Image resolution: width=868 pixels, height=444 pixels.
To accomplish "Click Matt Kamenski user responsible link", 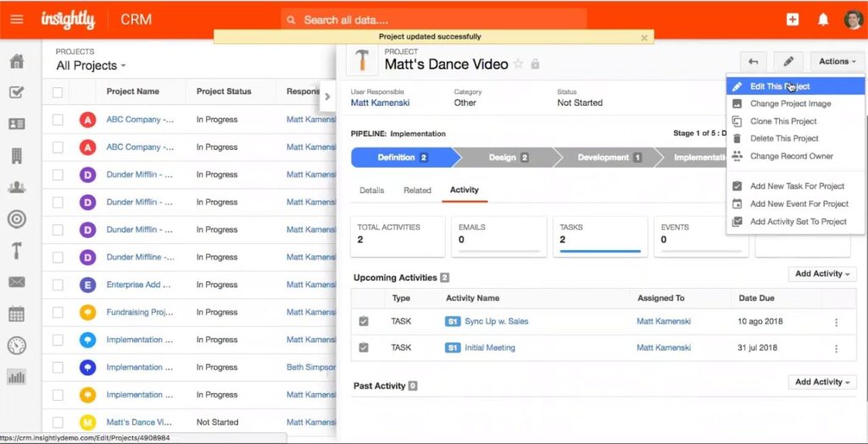I will click(x=380, y=103).
